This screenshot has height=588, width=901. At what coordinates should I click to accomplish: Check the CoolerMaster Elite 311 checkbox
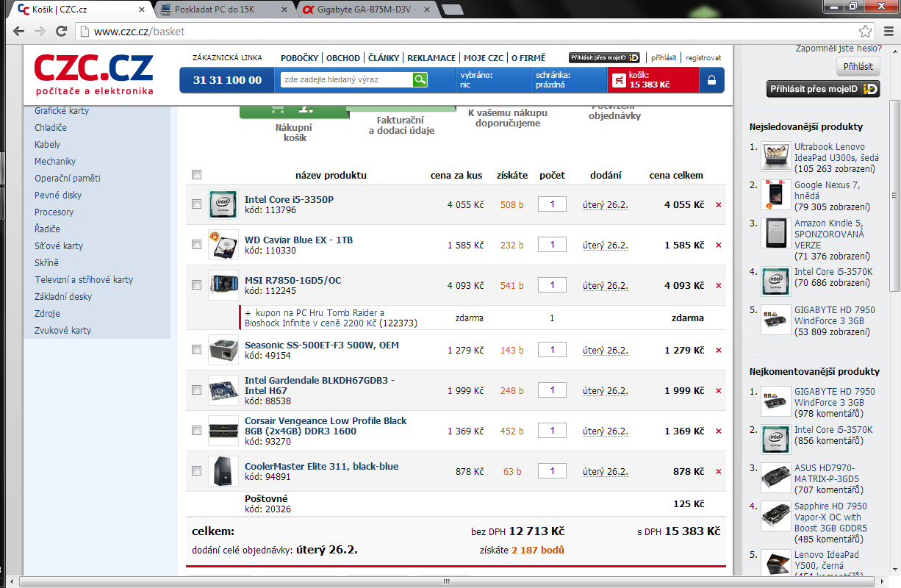coord(196,471)
